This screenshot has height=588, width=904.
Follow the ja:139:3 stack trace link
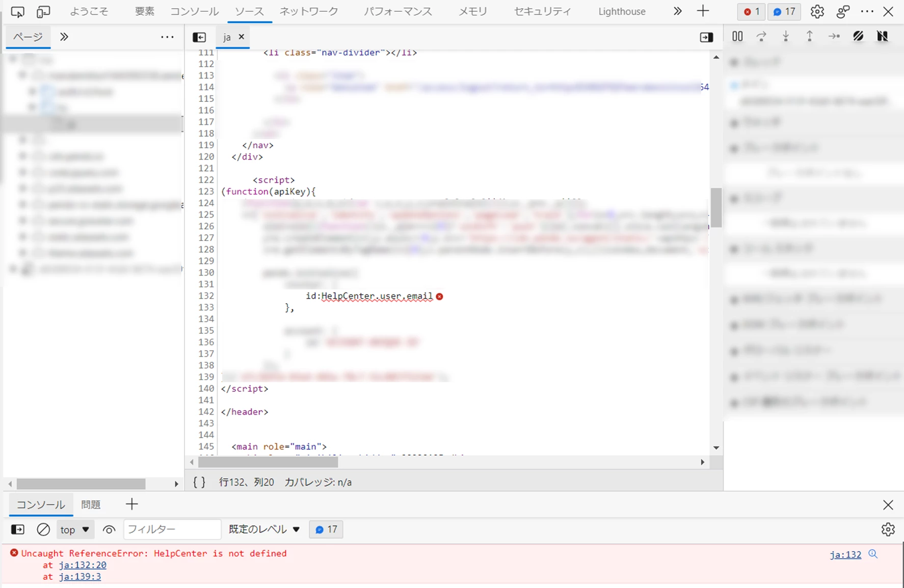point(80,577)
